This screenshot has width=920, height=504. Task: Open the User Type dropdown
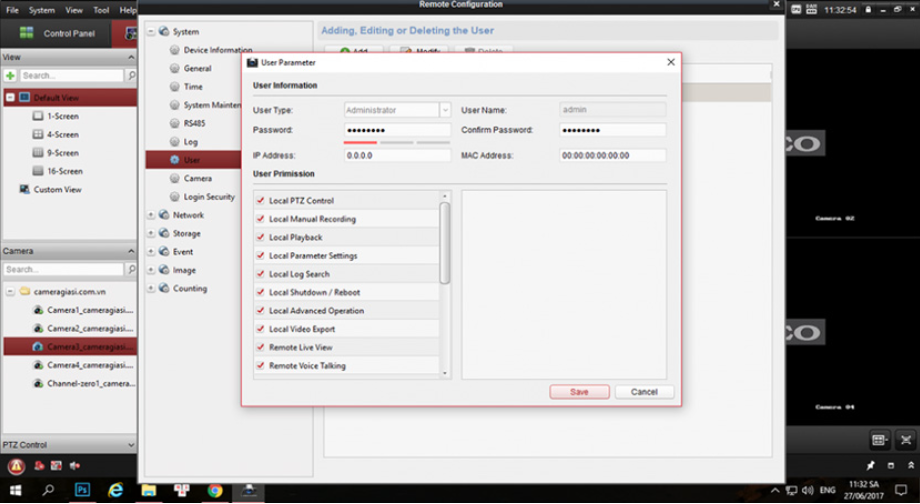click(x=445, y=110)
